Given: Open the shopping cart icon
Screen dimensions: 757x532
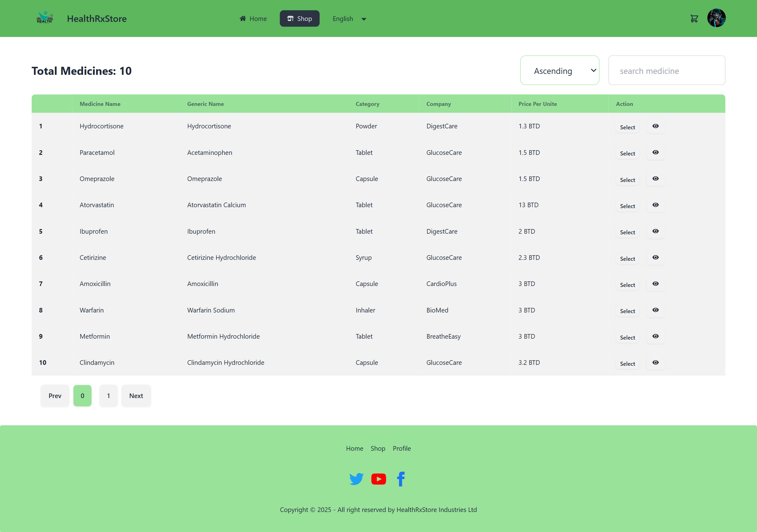Looking at the screenshot, I should [x=694, y=19].
